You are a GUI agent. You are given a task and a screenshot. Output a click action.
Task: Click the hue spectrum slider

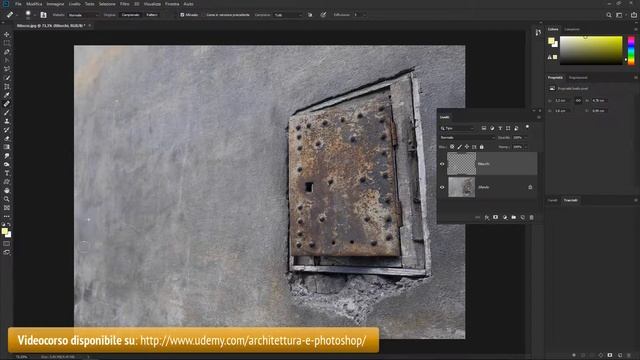point(631,50)
